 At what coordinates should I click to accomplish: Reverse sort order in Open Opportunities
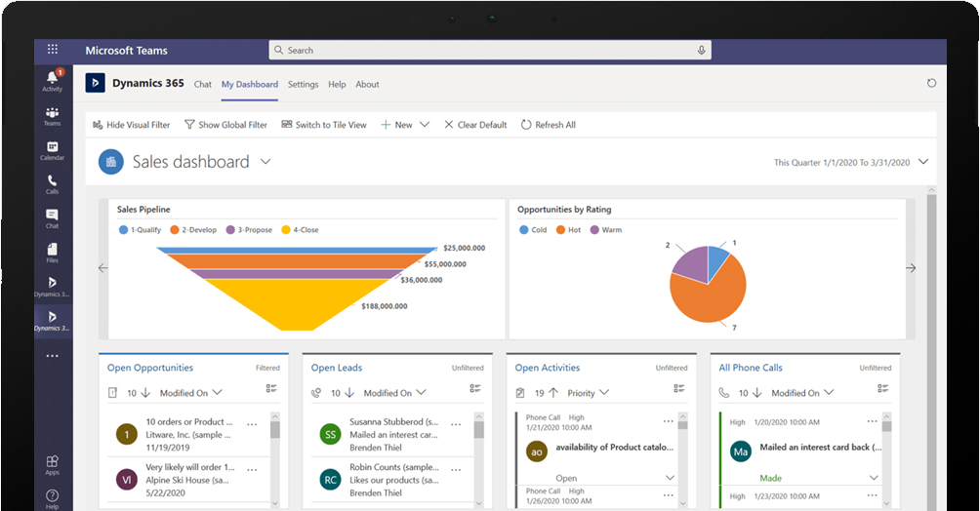coord(145,393)
